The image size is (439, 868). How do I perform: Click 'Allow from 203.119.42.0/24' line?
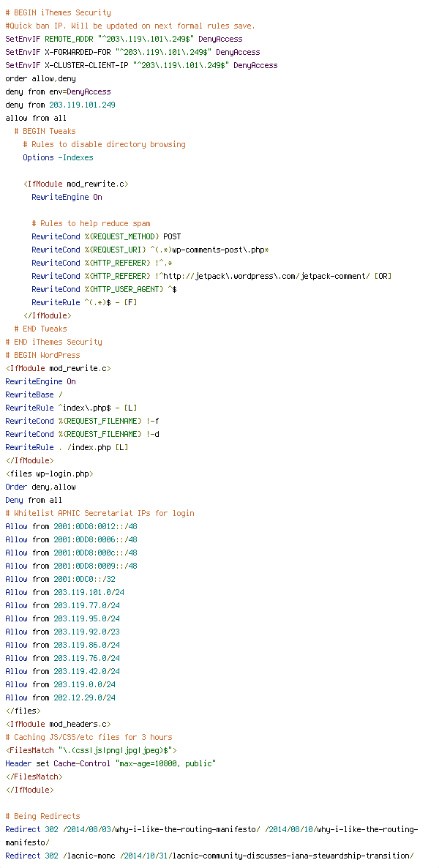click(x=62, y=671)
